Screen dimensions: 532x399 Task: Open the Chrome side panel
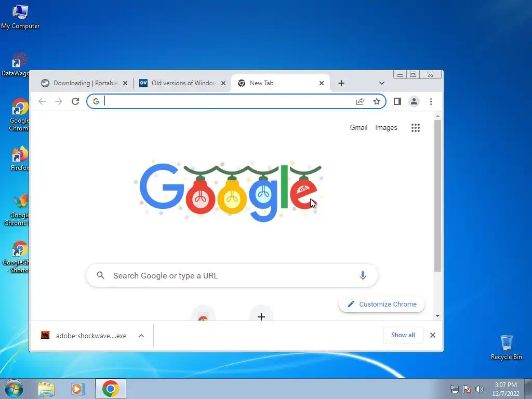397,101
